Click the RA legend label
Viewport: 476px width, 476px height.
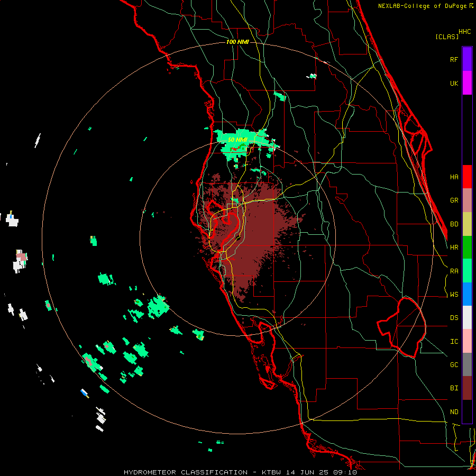454,271
